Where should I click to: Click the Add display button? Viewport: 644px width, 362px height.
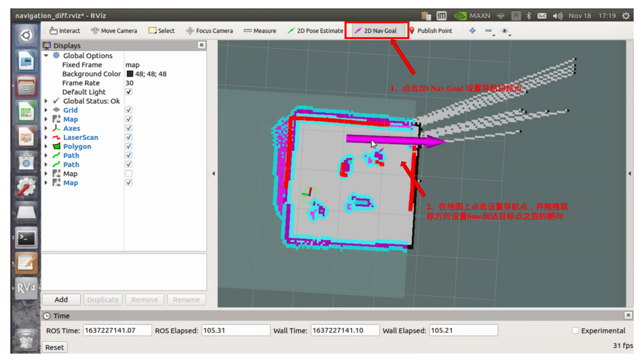(x=61, y=300)
